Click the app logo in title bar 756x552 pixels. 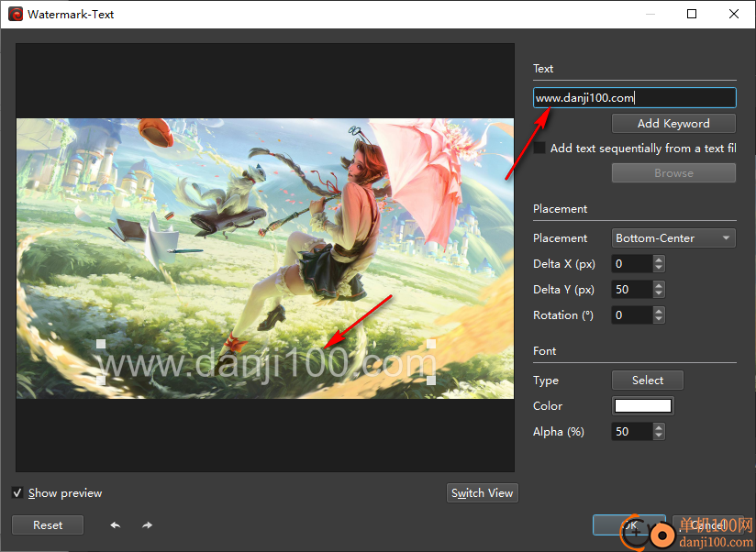pyautogui.click(x=16, y=14)
